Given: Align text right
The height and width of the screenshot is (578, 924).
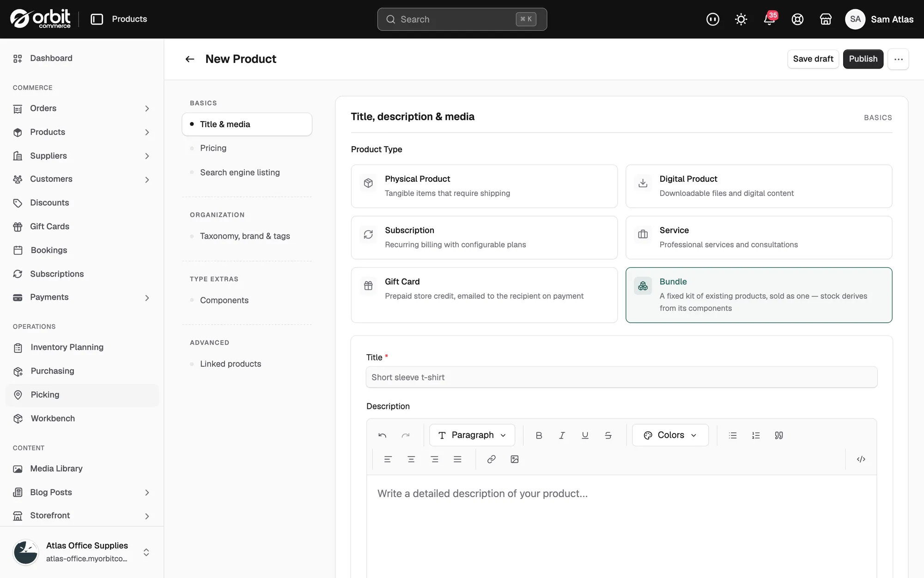Looking at the screenshot, I should click(434, 459).
